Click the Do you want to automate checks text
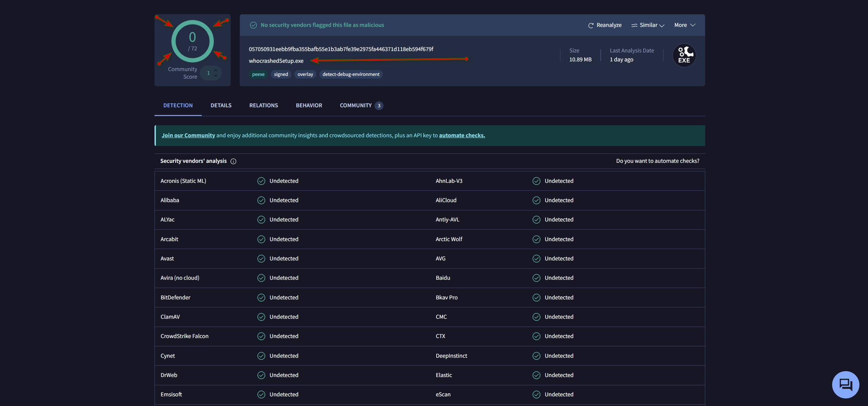 pos(657,161)
